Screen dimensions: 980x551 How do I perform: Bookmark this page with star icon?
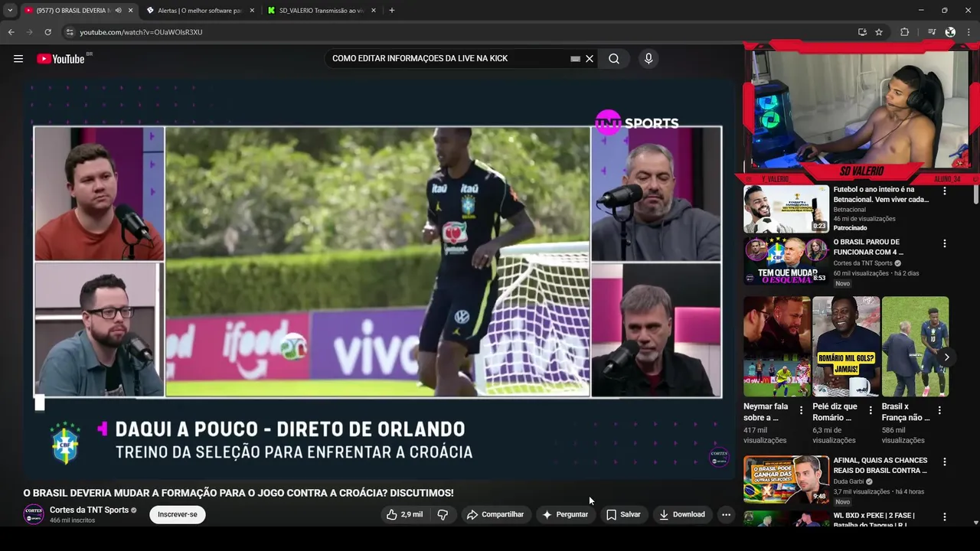(879, 32)
